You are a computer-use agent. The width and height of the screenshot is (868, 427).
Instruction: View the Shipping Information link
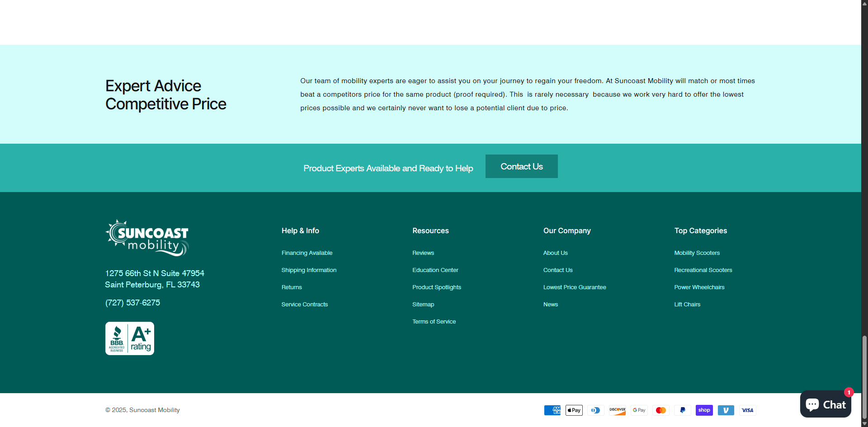(x=309, y=270)
